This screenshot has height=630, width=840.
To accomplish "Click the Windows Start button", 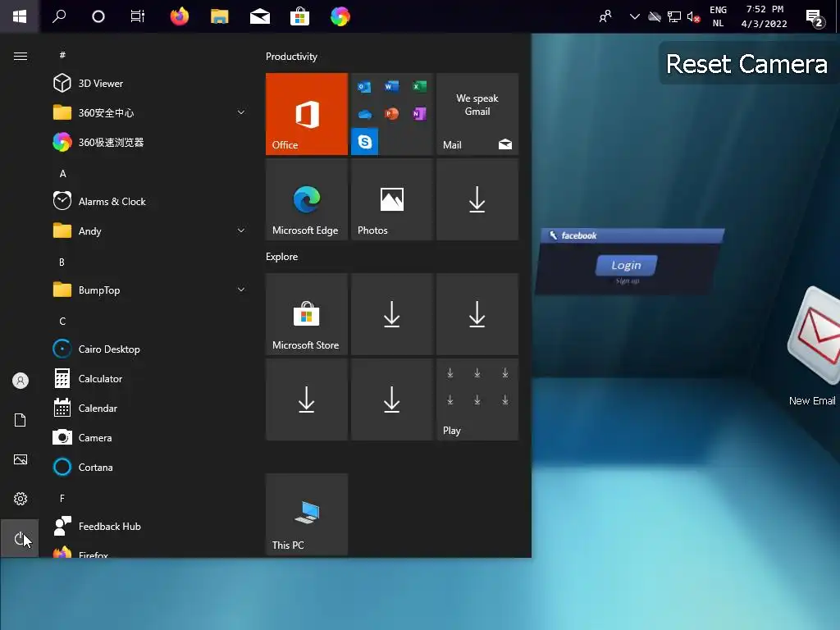I will [20, 16].
